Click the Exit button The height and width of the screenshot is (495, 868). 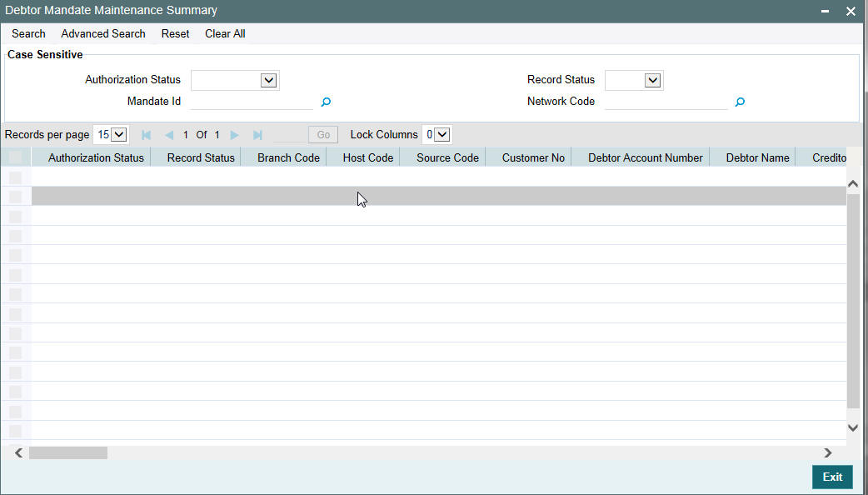click(832, 477)
